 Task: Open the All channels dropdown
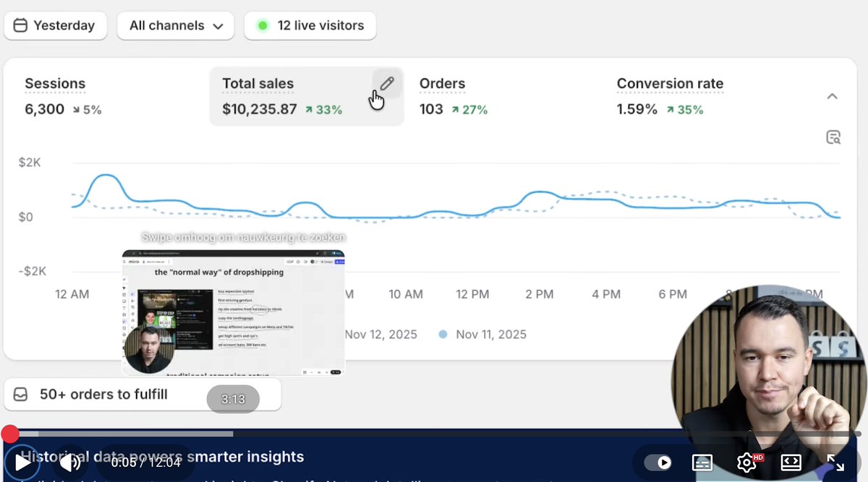pos(175,25)
